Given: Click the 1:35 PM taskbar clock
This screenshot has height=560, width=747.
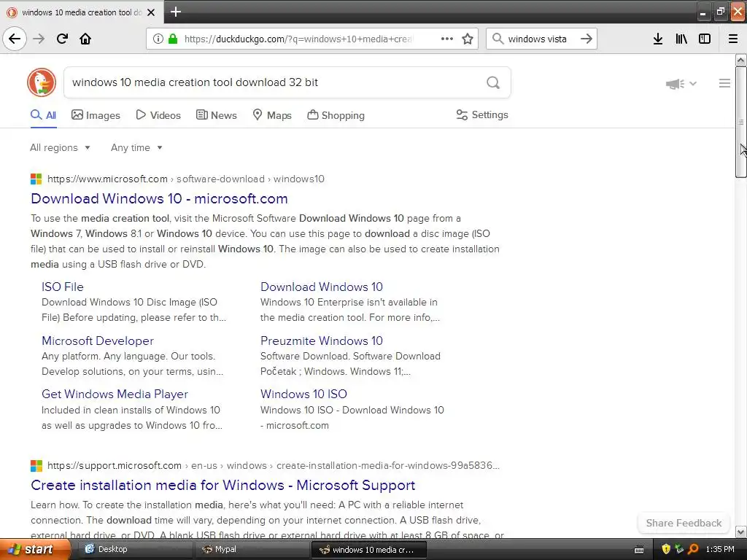Looking at the screenshot, I should pyautogui.click(x=720, y=550).
